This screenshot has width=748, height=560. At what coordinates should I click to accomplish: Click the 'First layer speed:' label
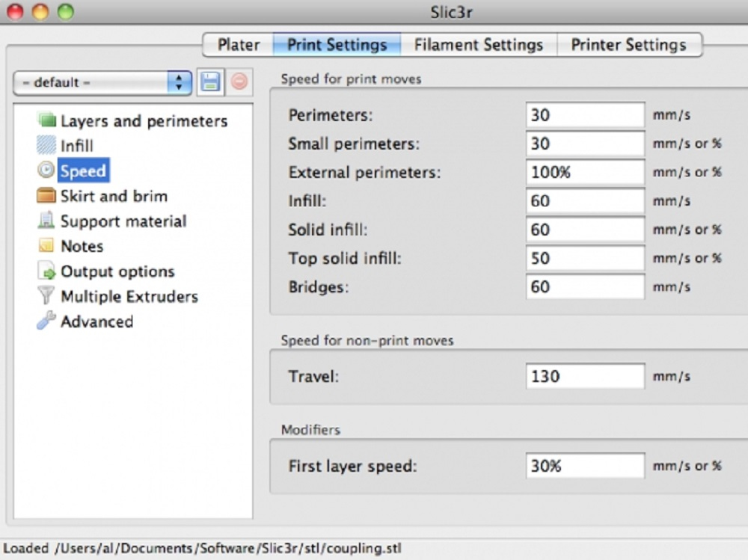pos(352,466)
